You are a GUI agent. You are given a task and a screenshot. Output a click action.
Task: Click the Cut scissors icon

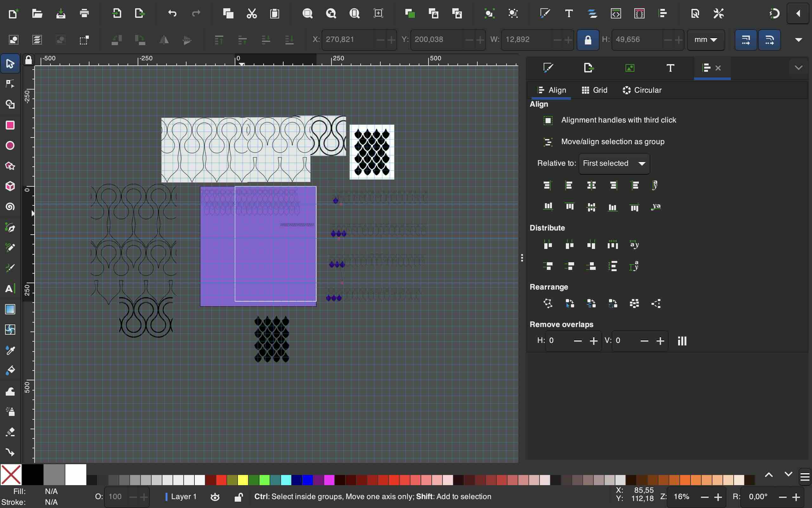(252, 13)
